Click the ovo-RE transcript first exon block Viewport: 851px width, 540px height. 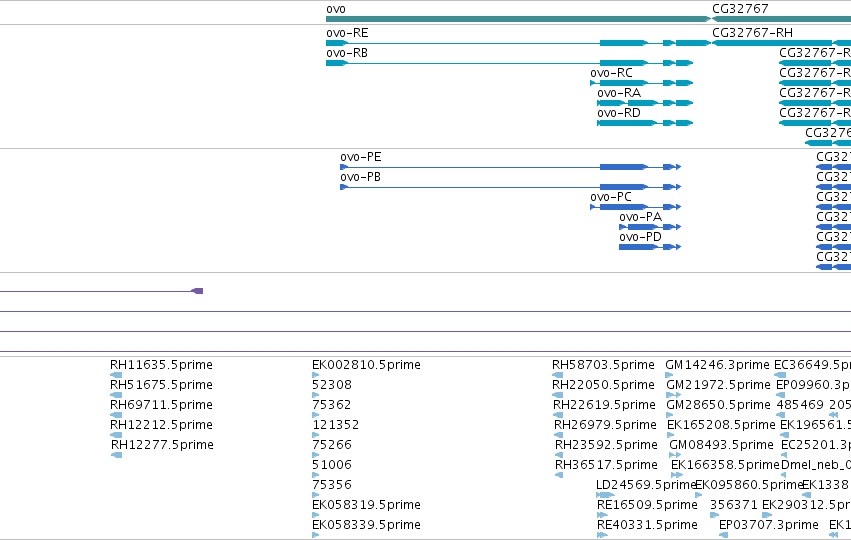(x=336, y=43)
